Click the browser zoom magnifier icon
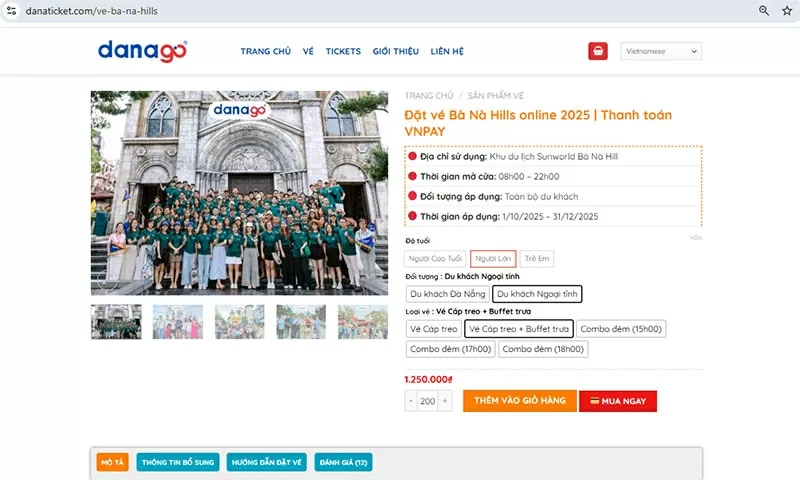This screenshot has width=800, height=480. pyautogui.click(x=764, y=11)
